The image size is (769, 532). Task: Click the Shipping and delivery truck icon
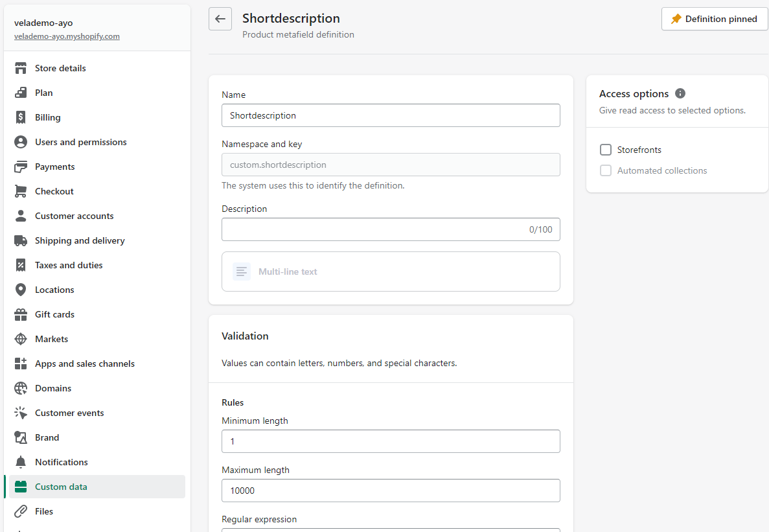21,240
